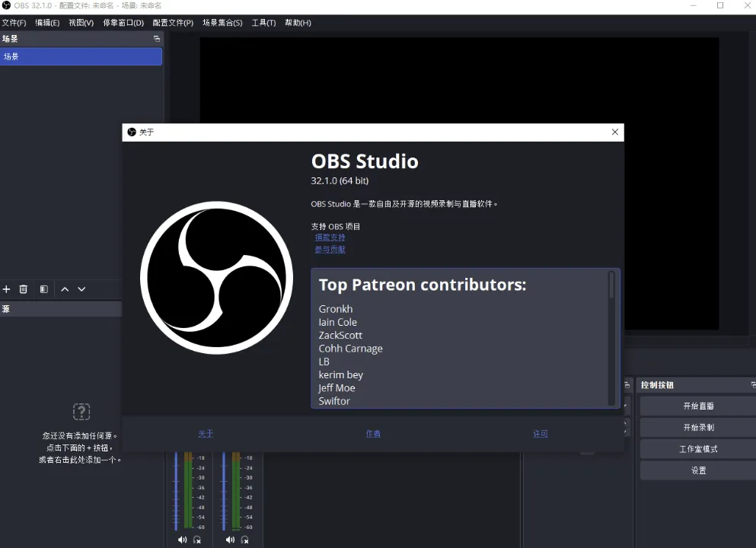Click the OBS logo in the About dialog

(x=215, y=277)
